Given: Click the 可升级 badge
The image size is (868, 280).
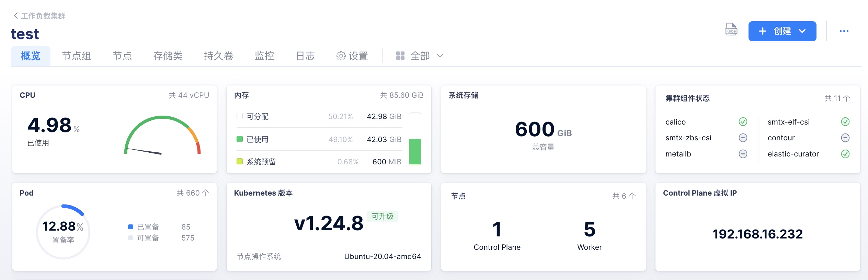Looking at the screenshot, I should [382, 216].
